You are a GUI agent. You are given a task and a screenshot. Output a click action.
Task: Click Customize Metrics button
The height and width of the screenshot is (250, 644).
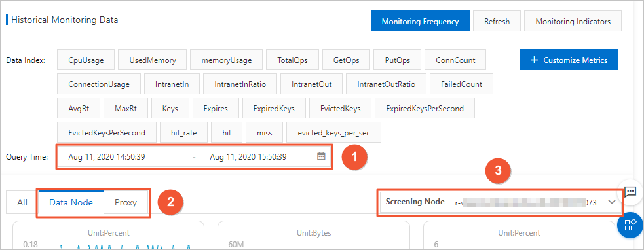(x=569, y=60)
